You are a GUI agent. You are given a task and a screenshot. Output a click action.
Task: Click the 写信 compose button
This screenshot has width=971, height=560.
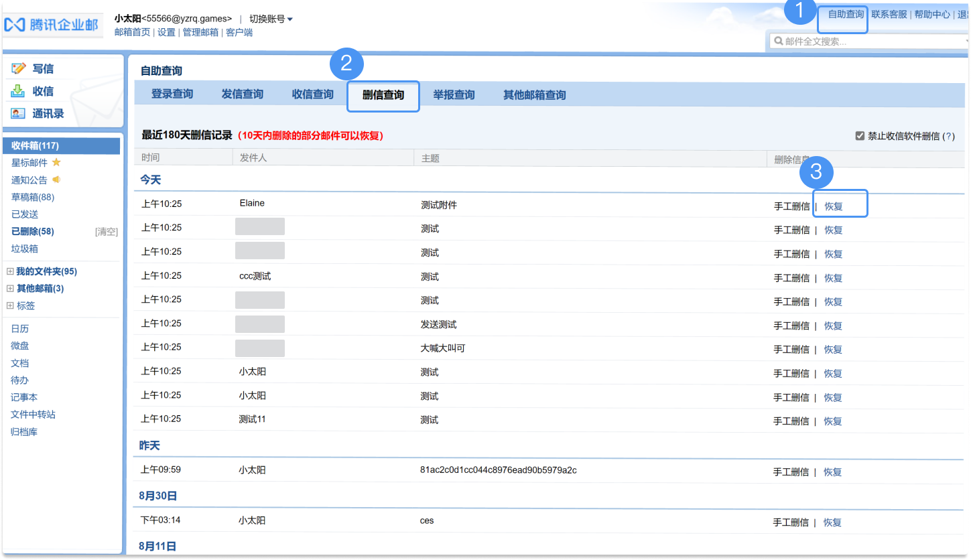coord(43,68)
